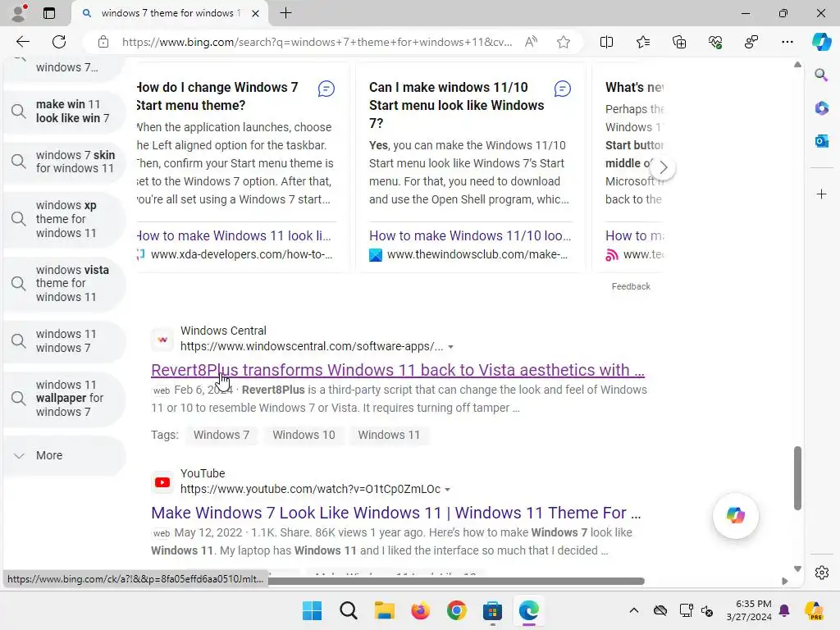Viewport: 840px width, 630px height.
Task: Add a sidebar app with plus
Action: (821, 194)
